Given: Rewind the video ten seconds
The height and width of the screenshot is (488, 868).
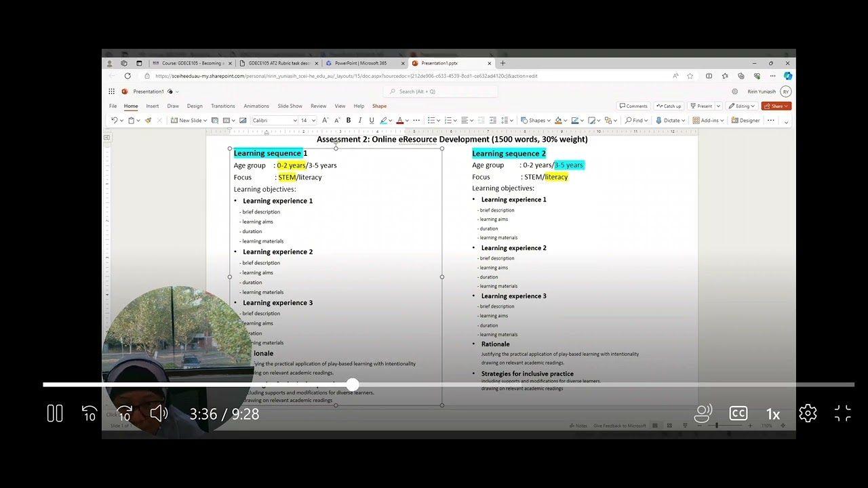Looking at the screenshot, I should pyautogui.click(x=90, y=413).
